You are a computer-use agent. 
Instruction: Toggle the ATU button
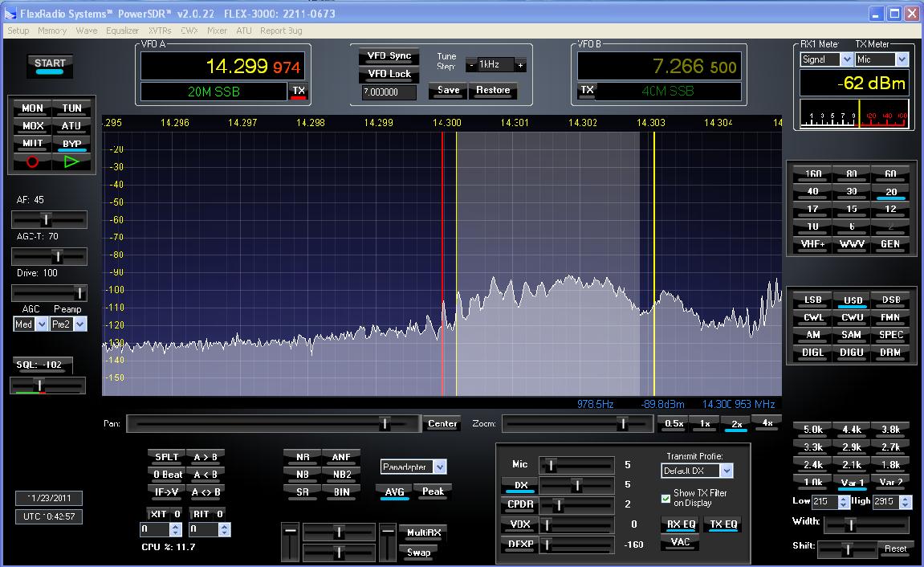[x=71, y=126]
